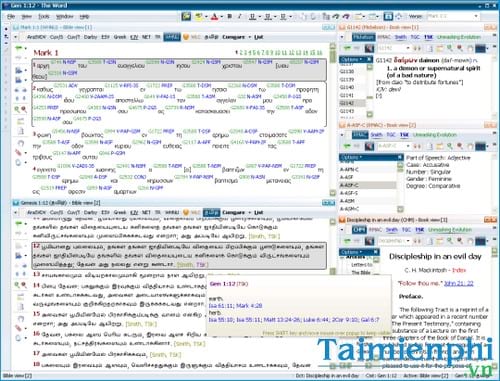
Task: Open Options dropdown in RMAC book view
Action: click(x=352, y=157)
